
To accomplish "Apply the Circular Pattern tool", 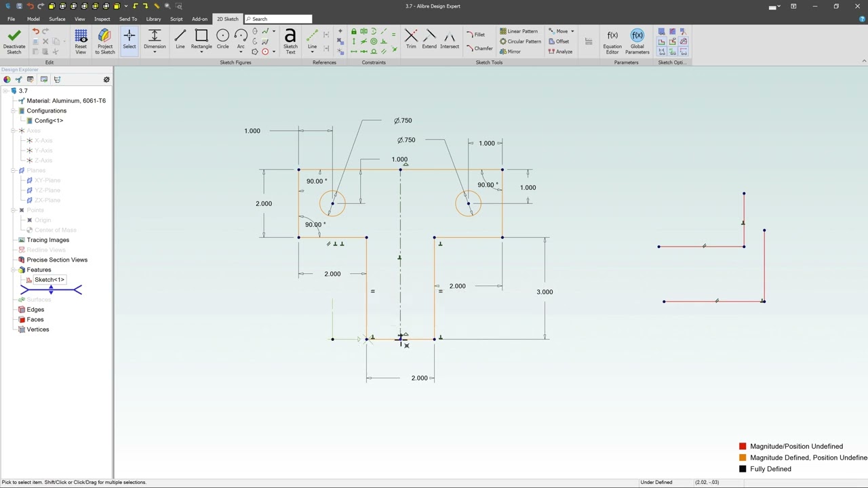I will click(520, 41).
